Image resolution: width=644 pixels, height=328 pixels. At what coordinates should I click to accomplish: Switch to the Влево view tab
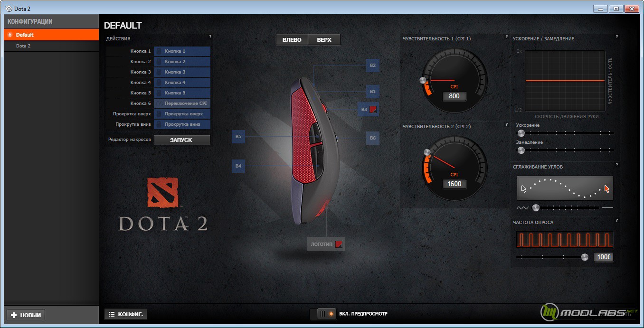292,39
